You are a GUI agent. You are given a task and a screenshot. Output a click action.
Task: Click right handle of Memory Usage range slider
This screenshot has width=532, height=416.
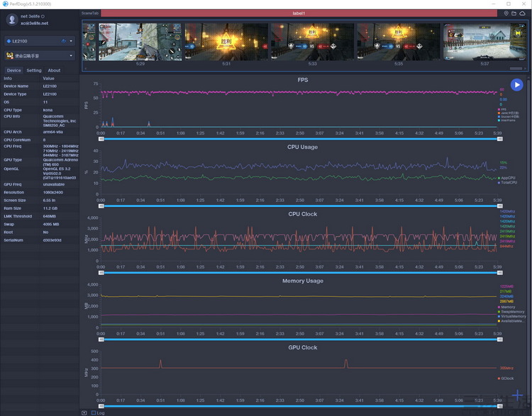(500, 339)
